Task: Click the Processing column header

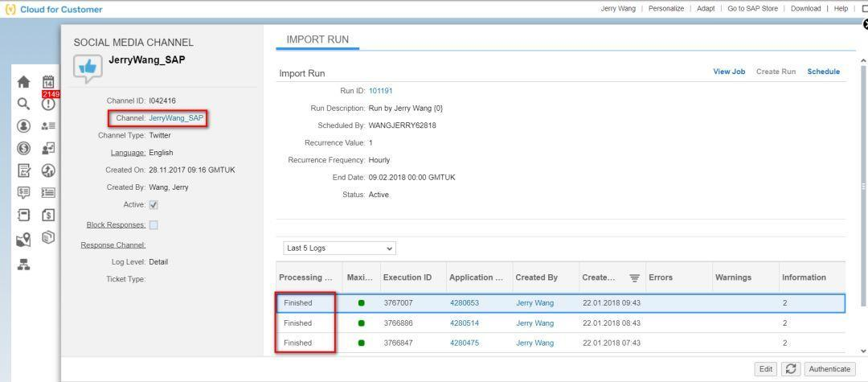Action: click(x=309, y=278)
